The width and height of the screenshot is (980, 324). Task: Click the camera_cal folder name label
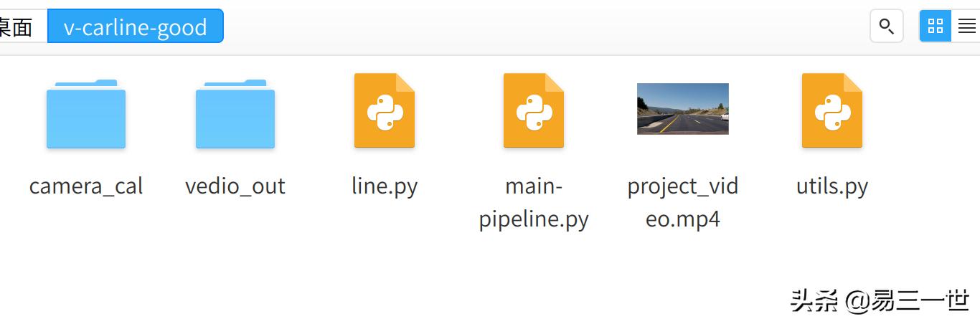86,186
